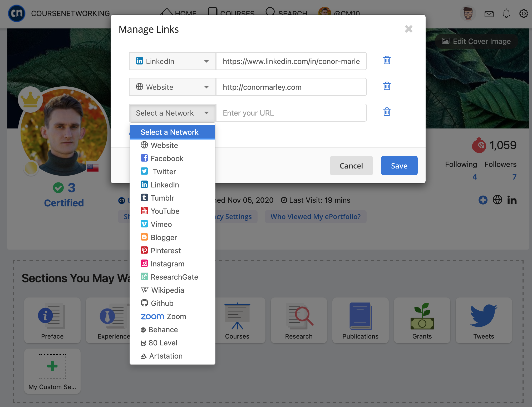Close the Manage Links dialog

point(408,29)
